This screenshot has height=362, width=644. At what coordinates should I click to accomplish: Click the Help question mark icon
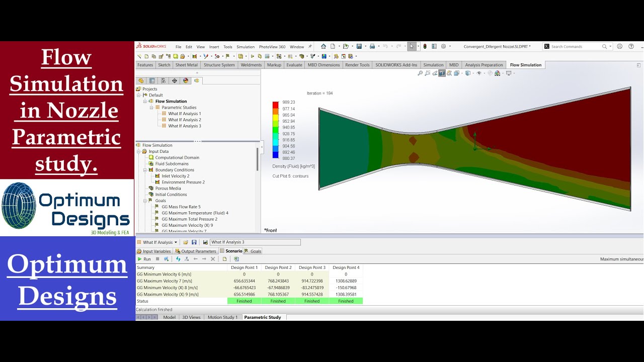point(630,46)
